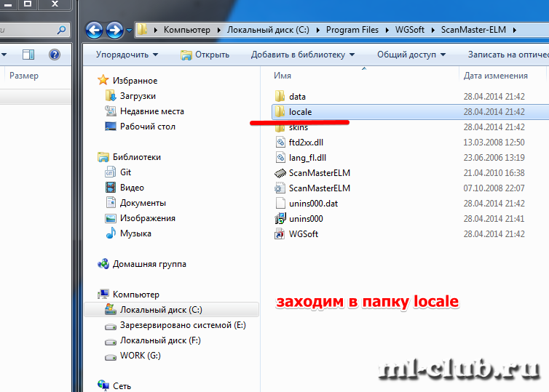
Task: Click the Открыть toolbar button
Action: coord(205,55)
